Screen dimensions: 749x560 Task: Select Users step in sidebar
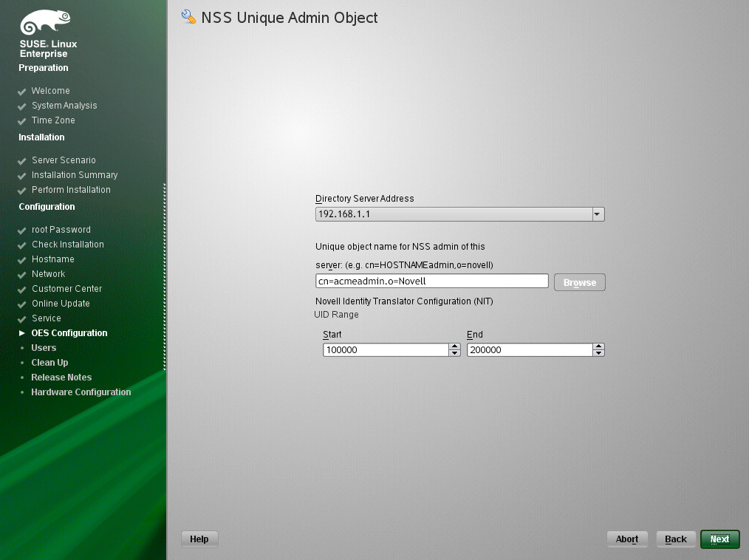[x=44, y=348]
